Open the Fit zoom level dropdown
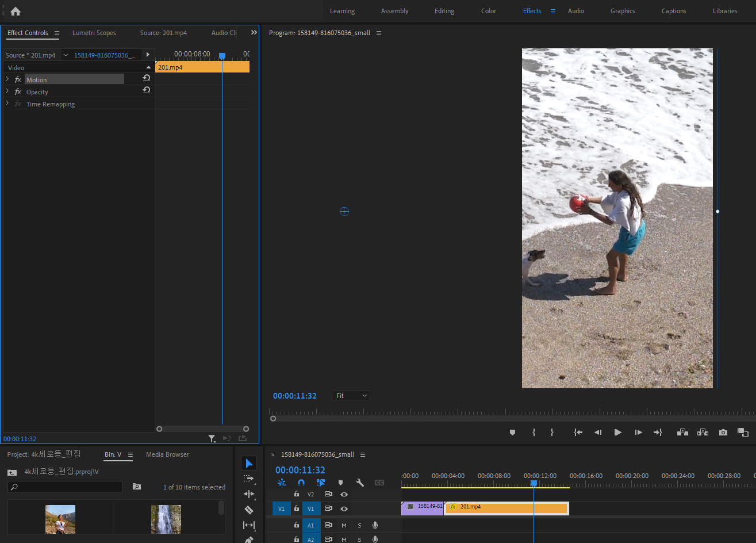 point(351,396)
